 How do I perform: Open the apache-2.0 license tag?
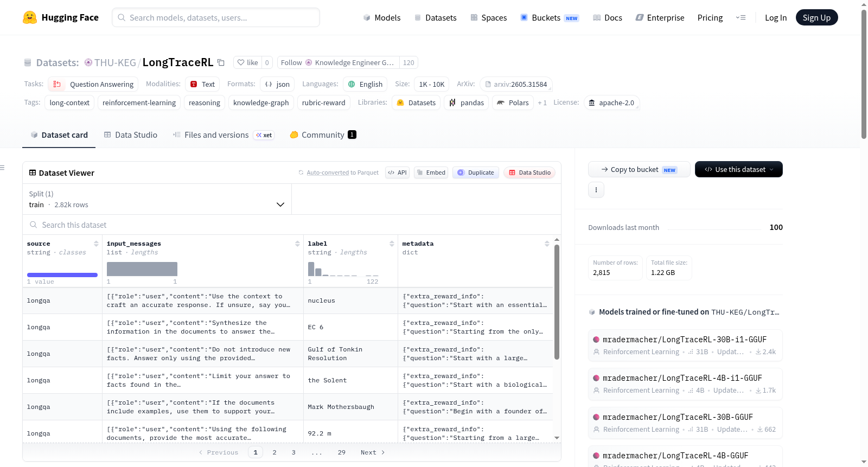(x=611, y=103)
